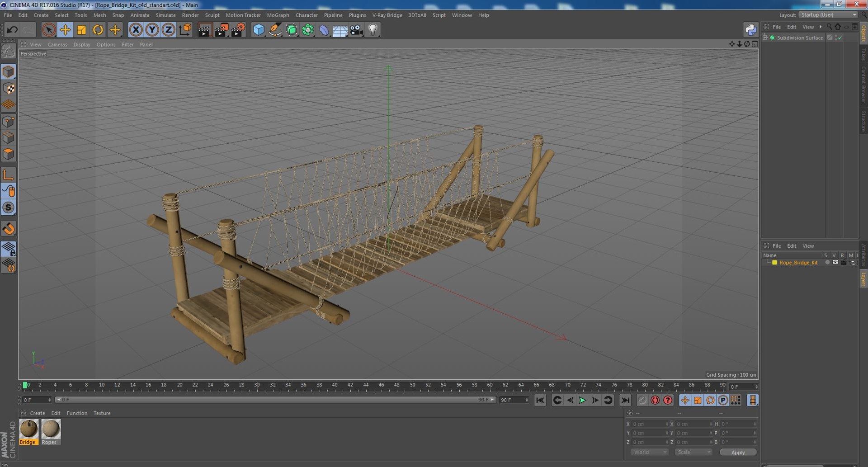Image resolution: width=868 pixels, height=467 pixels.
Task: Play the animation forward
Action: coord(582,400)
